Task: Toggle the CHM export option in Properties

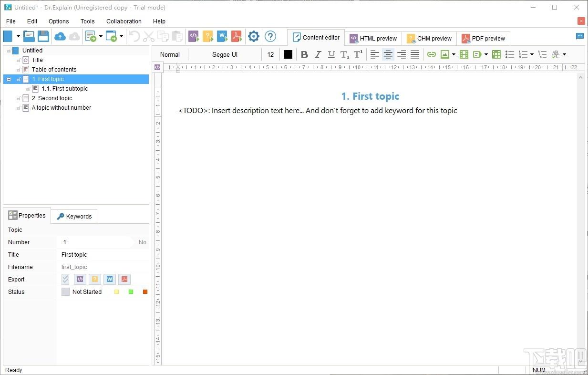Action: [95, 279]
